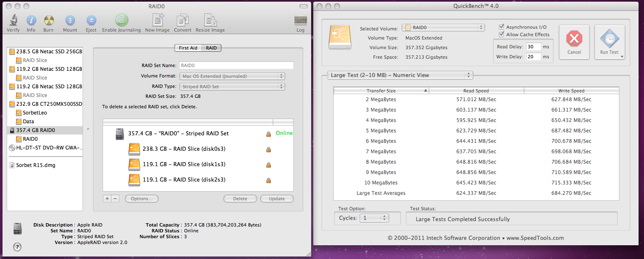This screenshot has width=644, height=259.
Task: Click the minus button to remove RAID member
Action: (x=116, y=199)
